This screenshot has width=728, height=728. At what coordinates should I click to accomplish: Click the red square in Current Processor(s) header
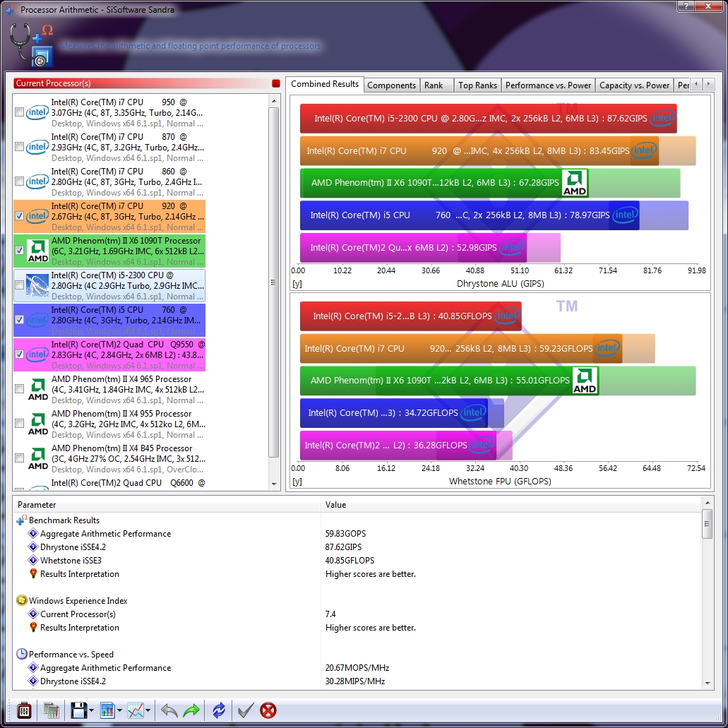click(x=276, y=83)
